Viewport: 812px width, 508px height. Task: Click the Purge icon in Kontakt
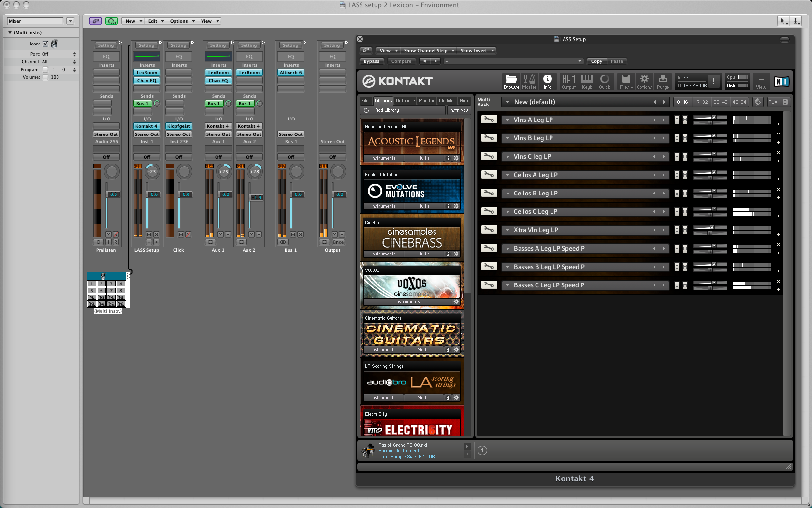(663, 81)
